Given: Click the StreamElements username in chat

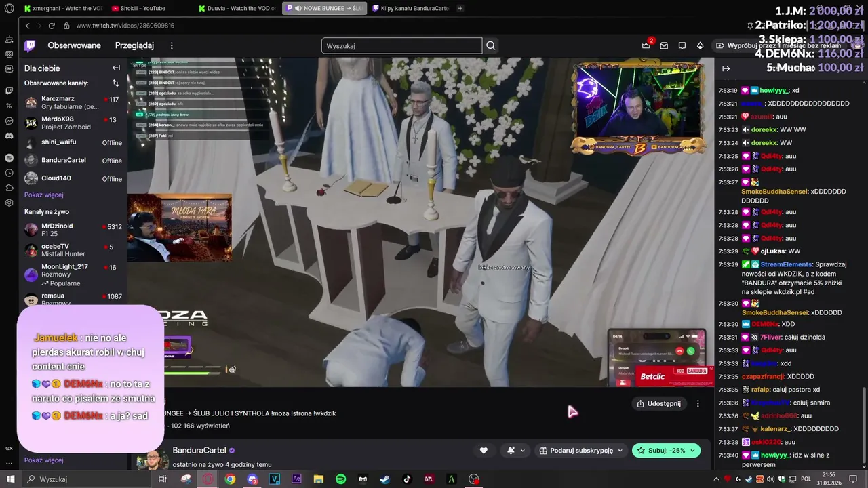Looking at the screenshot, I should point(785,264).
